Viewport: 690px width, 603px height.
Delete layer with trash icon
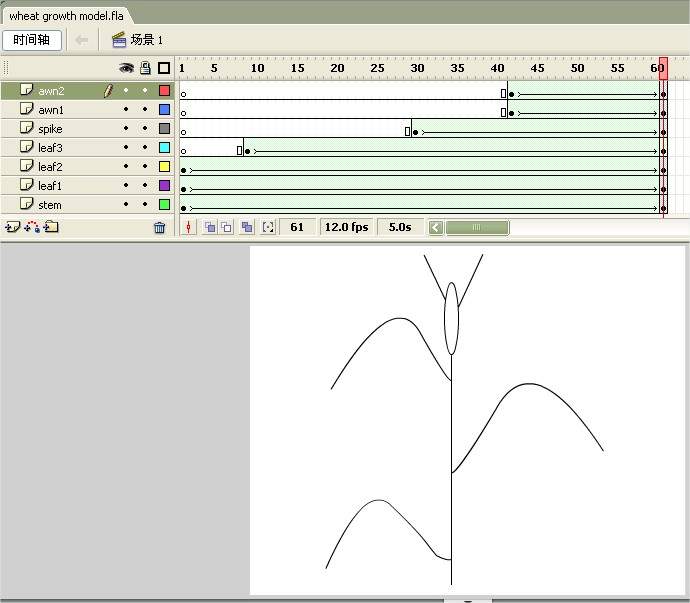click(159, 227)
